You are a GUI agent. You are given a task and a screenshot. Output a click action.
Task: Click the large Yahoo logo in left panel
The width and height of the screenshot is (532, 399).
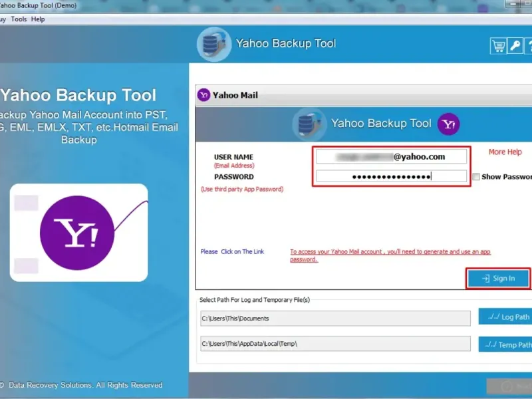(77, 233)
